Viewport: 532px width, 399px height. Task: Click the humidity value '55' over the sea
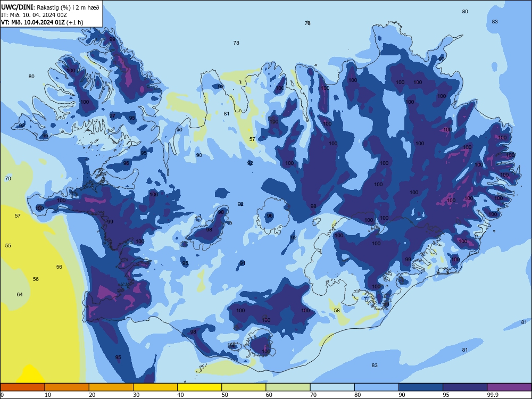point(8,245)
